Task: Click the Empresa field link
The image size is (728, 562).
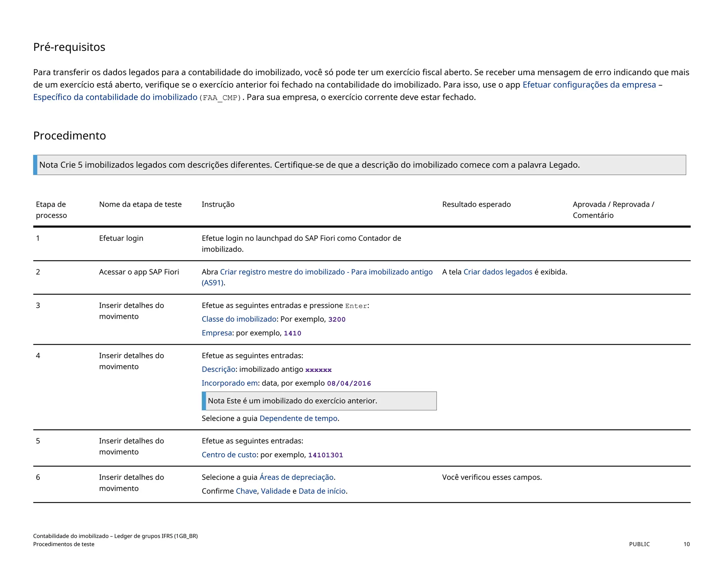Action: tap(217, 333)
